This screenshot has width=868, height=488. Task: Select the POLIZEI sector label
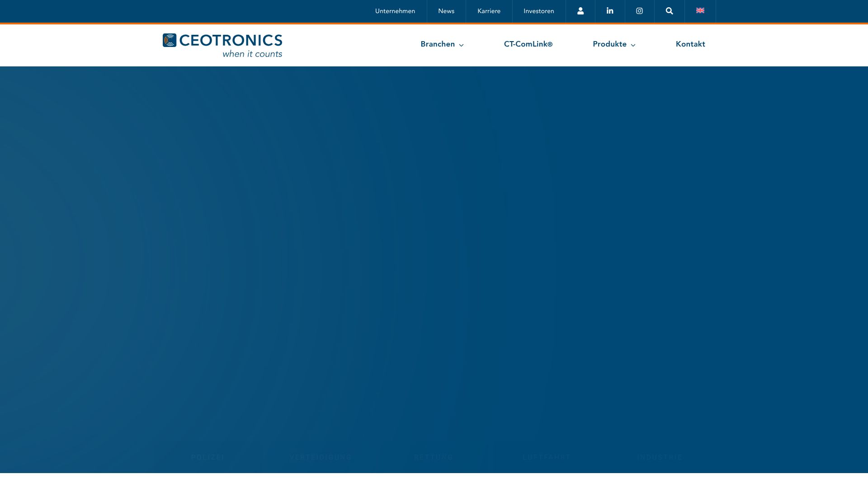[x=208, y=457]
